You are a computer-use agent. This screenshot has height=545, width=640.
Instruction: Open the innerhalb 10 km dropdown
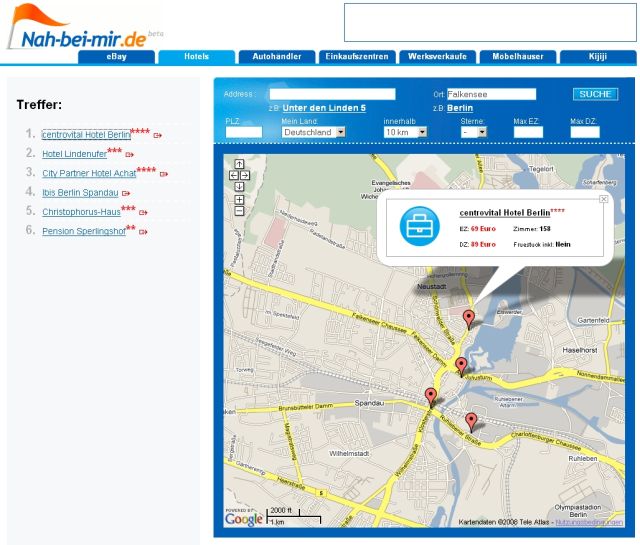pos(405,132)
